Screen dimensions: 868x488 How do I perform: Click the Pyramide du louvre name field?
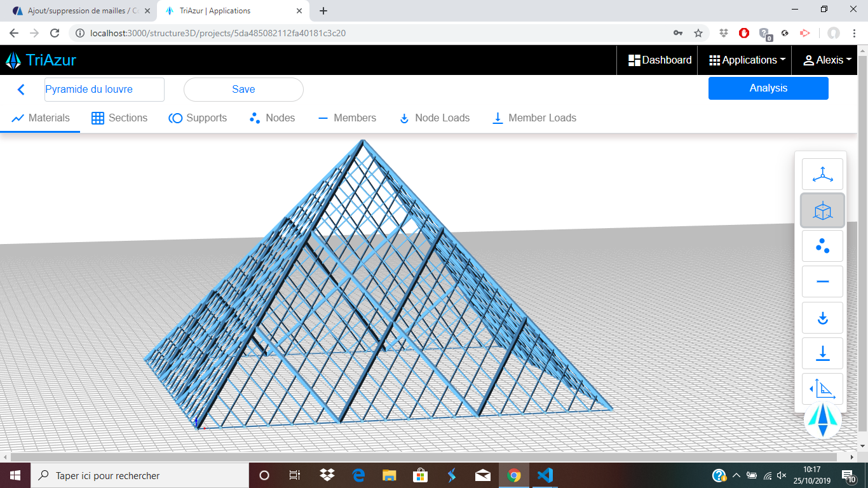[104, 90]
